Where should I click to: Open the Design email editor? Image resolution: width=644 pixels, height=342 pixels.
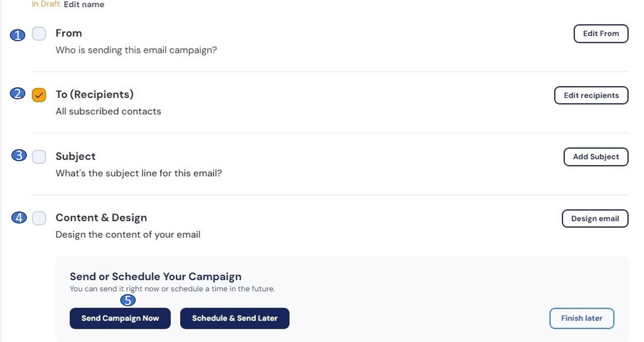point(595,219)
